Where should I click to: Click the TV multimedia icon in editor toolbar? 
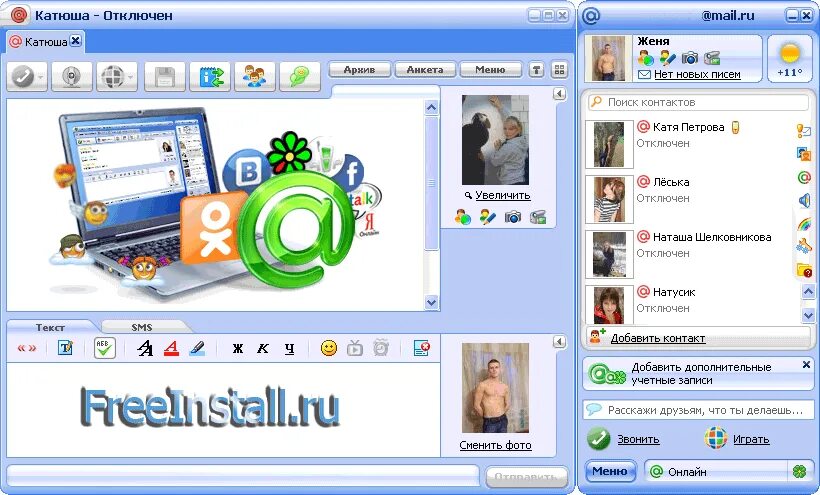point(355,348)
